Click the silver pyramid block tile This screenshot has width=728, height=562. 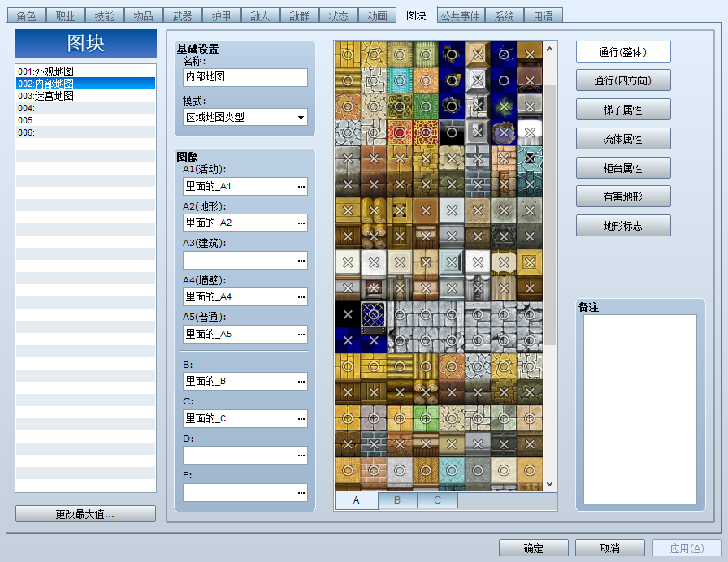click(477, 80)
